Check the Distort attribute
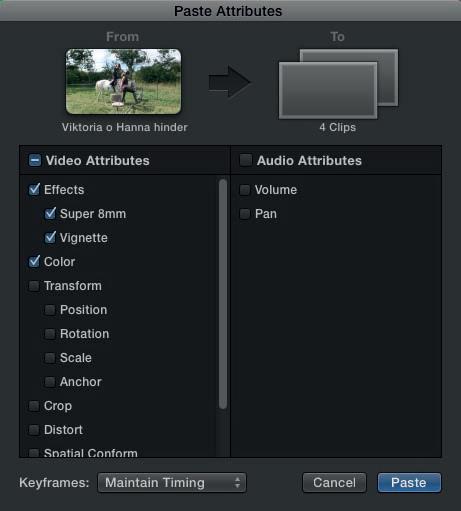This screenshot has width=461, height=511. 34,430
